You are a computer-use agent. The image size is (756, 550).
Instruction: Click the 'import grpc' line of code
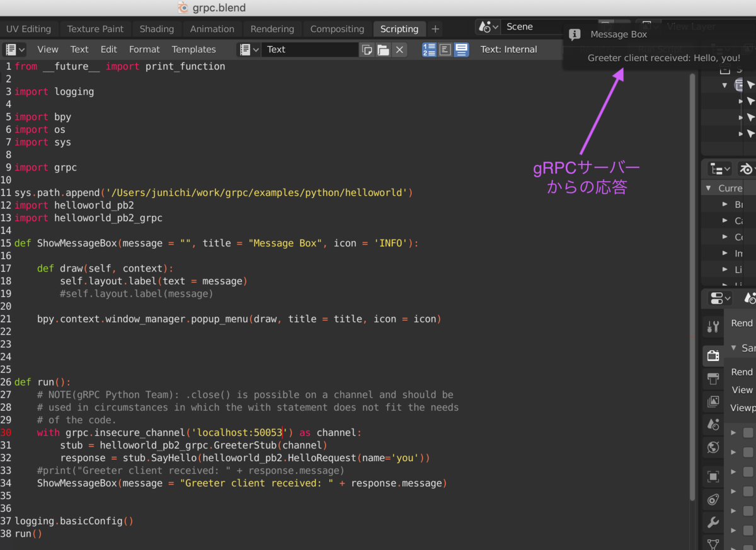(45, 168)
